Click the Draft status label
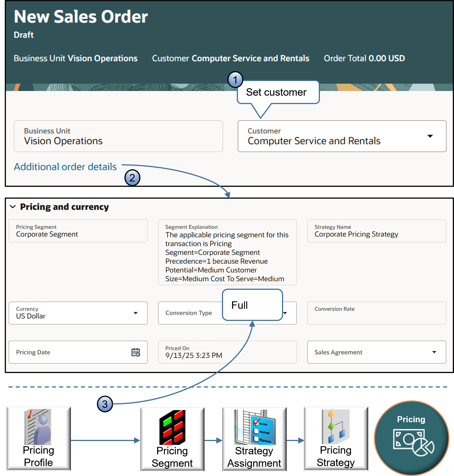The image size is (454, 476). 23,35
